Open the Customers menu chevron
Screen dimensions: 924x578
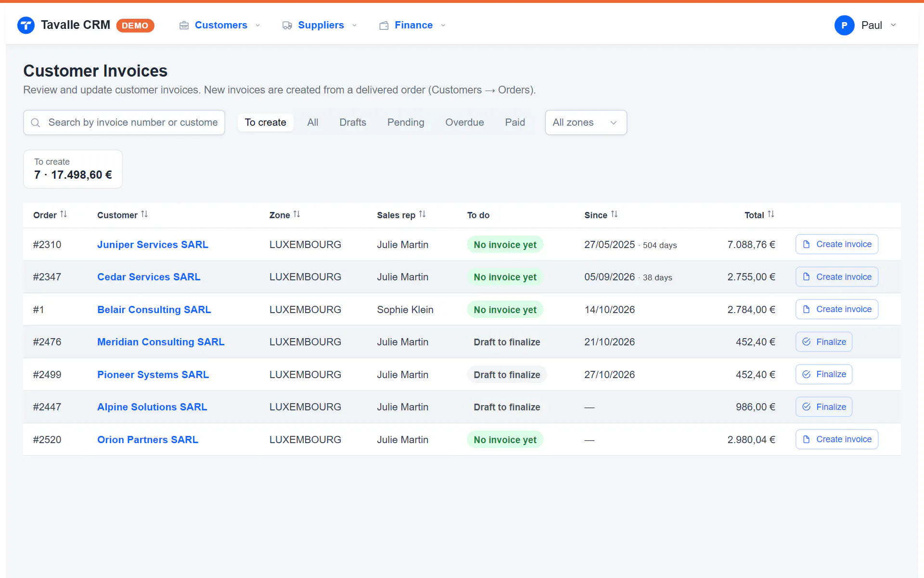click(258, 26)
